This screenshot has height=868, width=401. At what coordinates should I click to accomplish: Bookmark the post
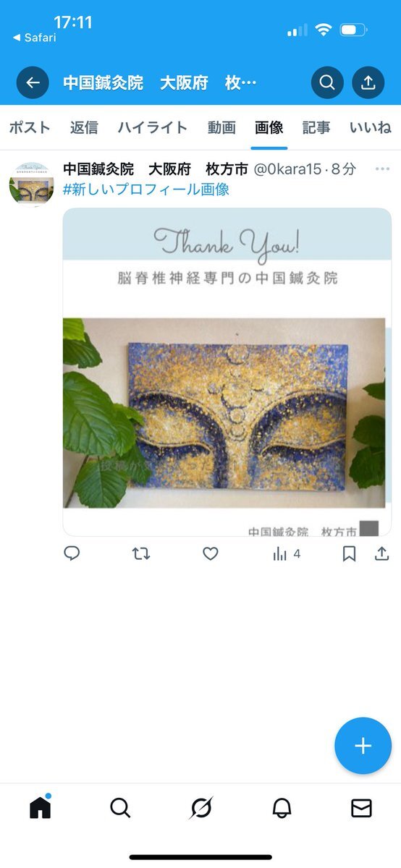(349, 554)
